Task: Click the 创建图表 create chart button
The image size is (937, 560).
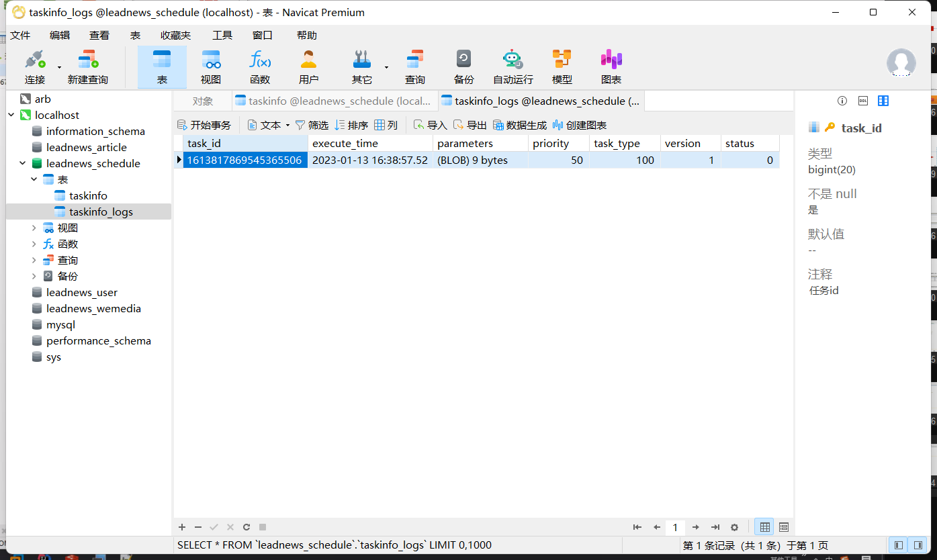Action: [x=580, y=125]
